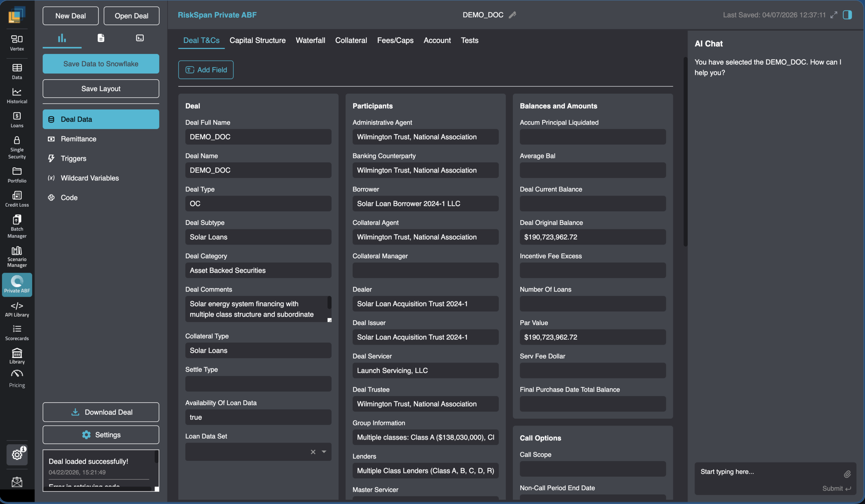Switch to the Waterfall tab
Image resolution: width=865 pixels, height=504 pixels.
coord(310,40)
